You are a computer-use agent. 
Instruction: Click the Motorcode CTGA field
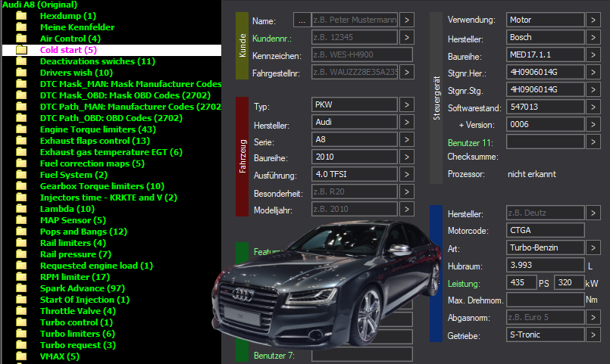pos(546,230)
